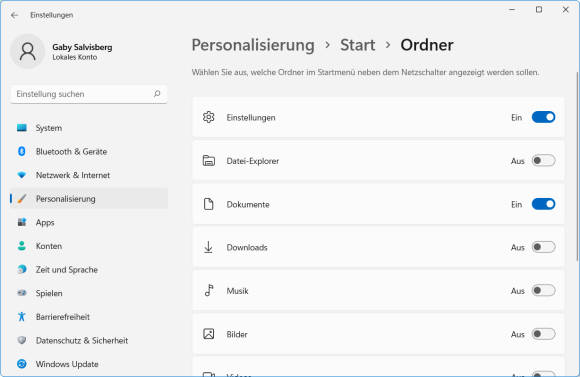Enable the Bilder toggle
Viewport: 580px width, 377px height.
click(543, 334)
